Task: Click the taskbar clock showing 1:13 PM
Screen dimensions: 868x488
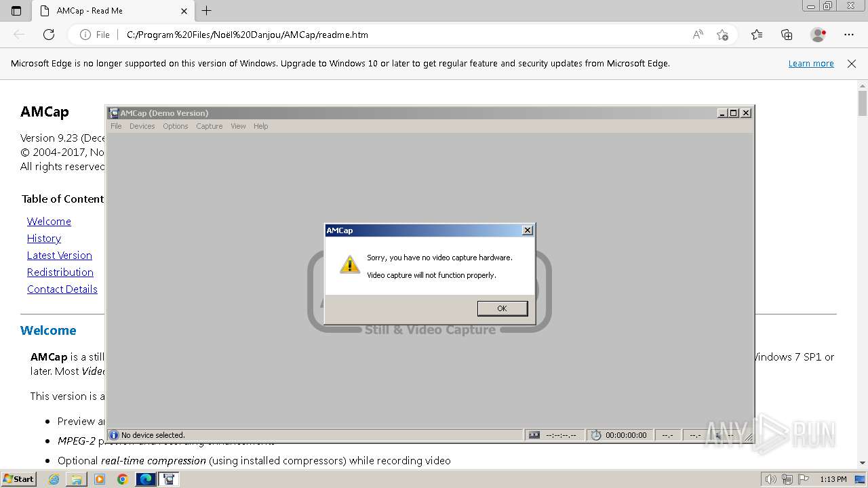Action: 833,479
